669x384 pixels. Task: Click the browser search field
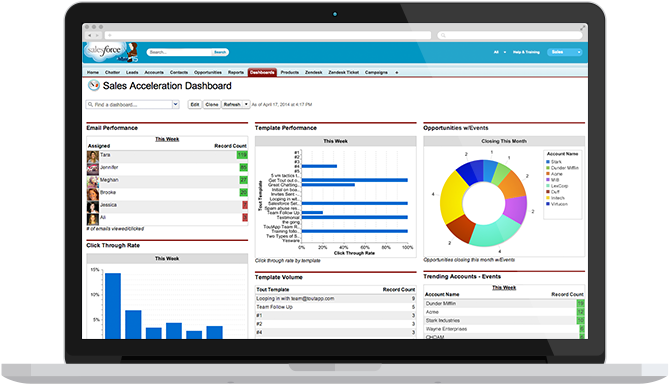click(x=510, y=35)
